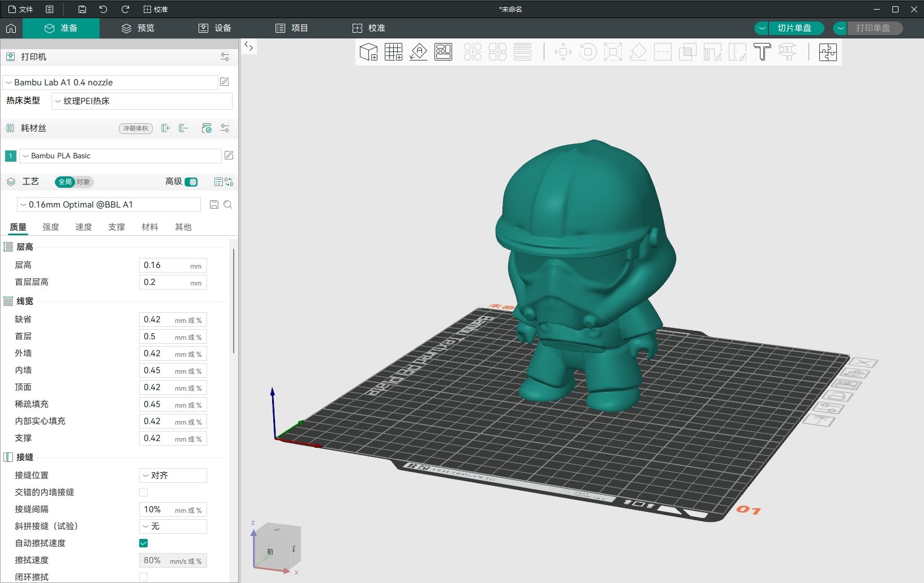Open 热床类型 纹理PEI热床 dropdown
This screenshot has height=583, width=924.
(142, 101)
